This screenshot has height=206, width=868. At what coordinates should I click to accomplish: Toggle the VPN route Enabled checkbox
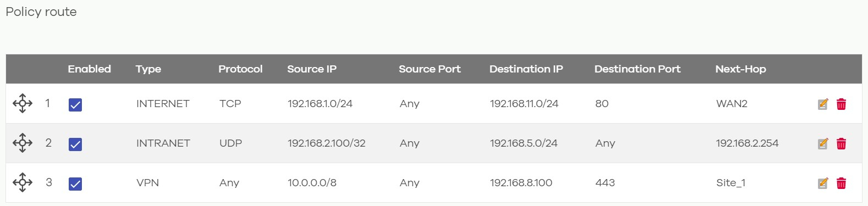[x=75, y=183]
